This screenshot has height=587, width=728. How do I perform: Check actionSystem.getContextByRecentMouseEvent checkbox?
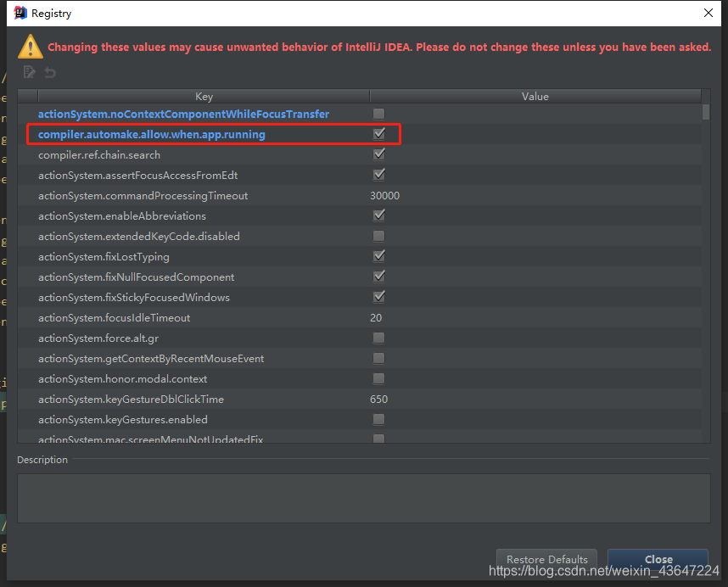coord(379,358)
